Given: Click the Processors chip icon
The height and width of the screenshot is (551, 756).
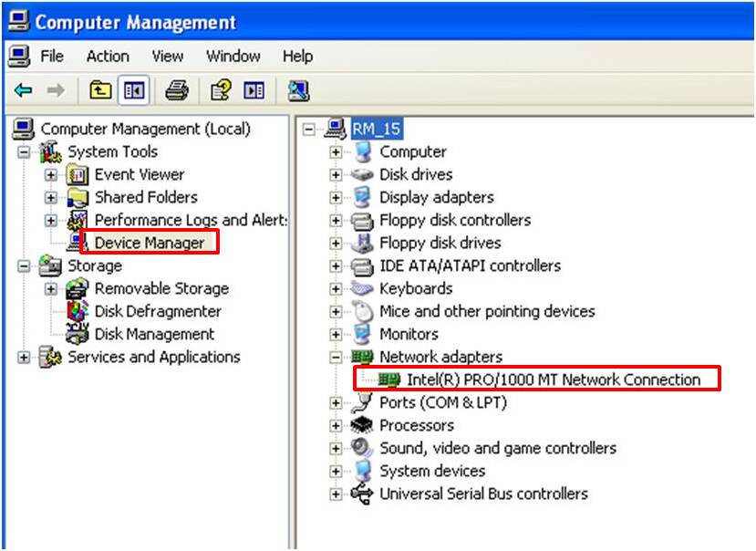Looking at the screenshot, I should pyautogui.click(x=362, y=425).
